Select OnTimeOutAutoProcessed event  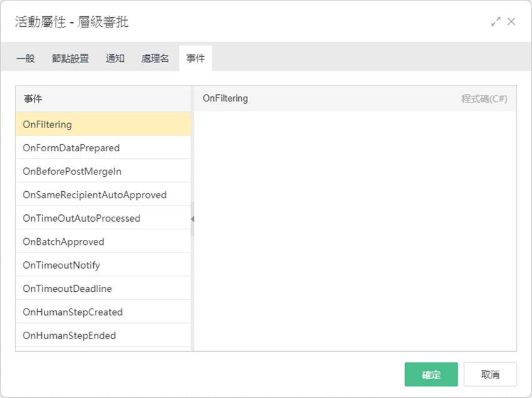103,218
